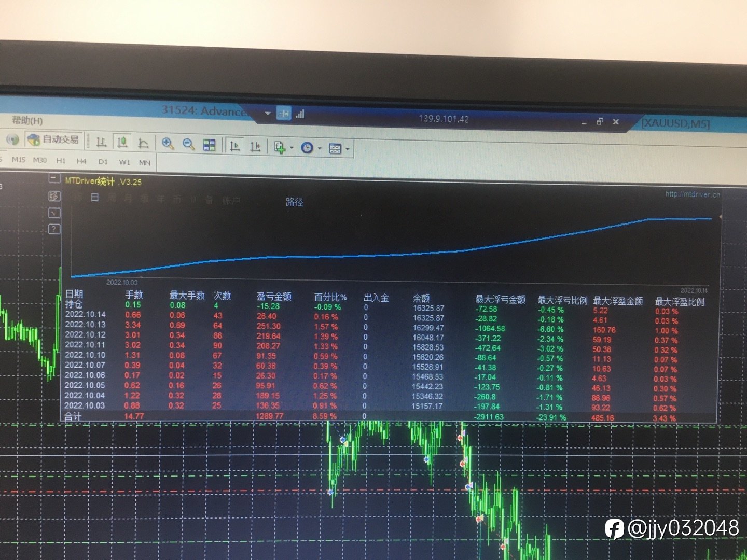Click the 百分比% column header
This screenshot has width=747, height=560.
point(330,297)
